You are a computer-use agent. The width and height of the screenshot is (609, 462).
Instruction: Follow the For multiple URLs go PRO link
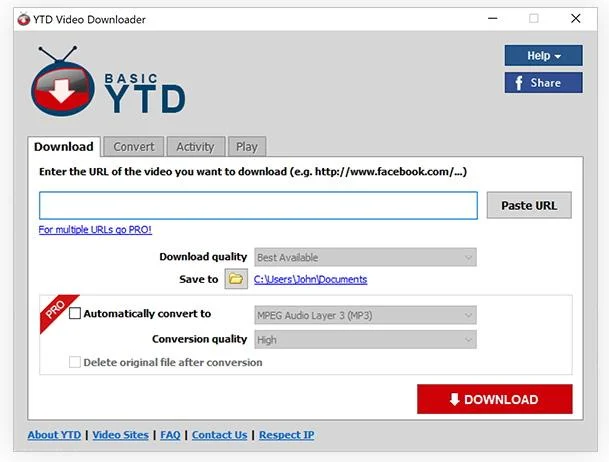pos(95,229)
